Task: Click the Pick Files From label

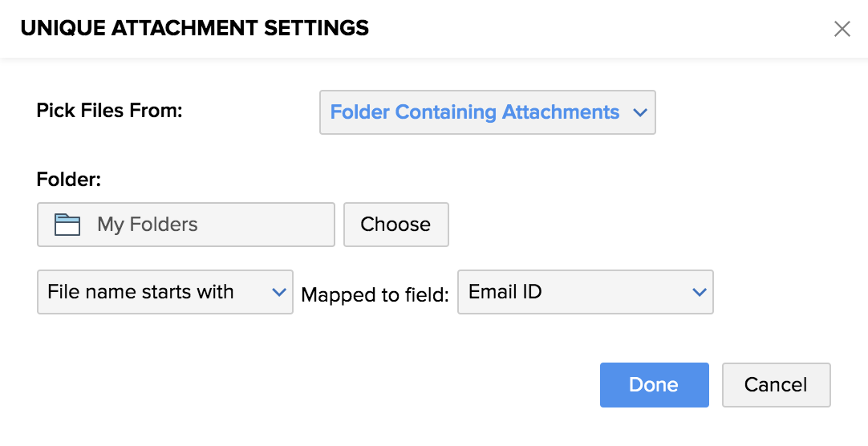Action: click(x=110, y=111)
